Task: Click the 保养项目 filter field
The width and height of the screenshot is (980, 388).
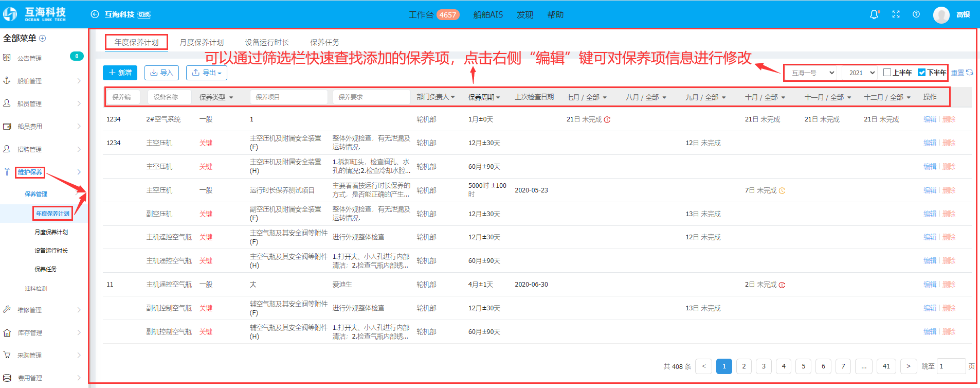Action: click(288, 97)
